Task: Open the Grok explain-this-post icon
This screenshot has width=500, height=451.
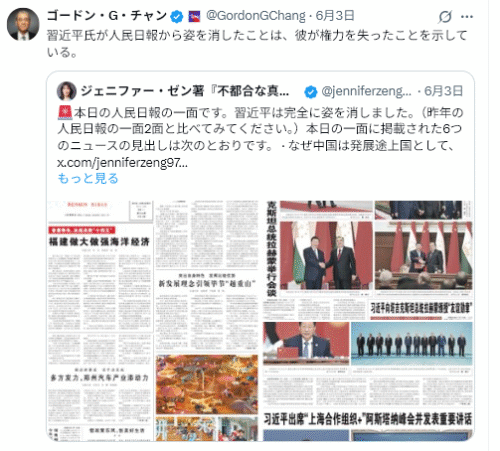Action: [445, 16]
